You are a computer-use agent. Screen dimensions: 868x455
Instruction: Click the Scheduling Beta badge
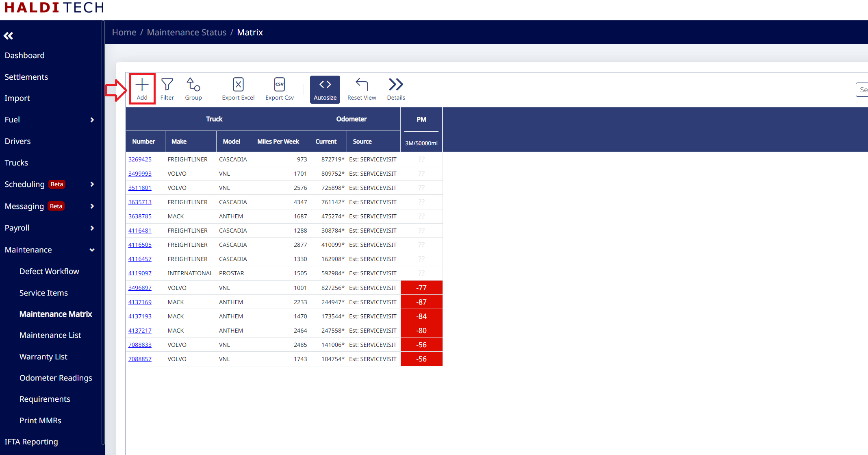click(57, 184)
